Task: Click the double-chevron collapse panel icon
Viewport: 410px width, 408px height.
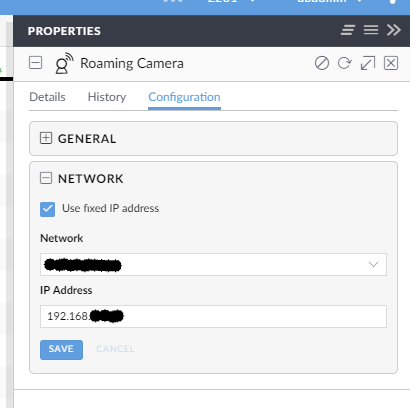Action: (x=394, y=30)
